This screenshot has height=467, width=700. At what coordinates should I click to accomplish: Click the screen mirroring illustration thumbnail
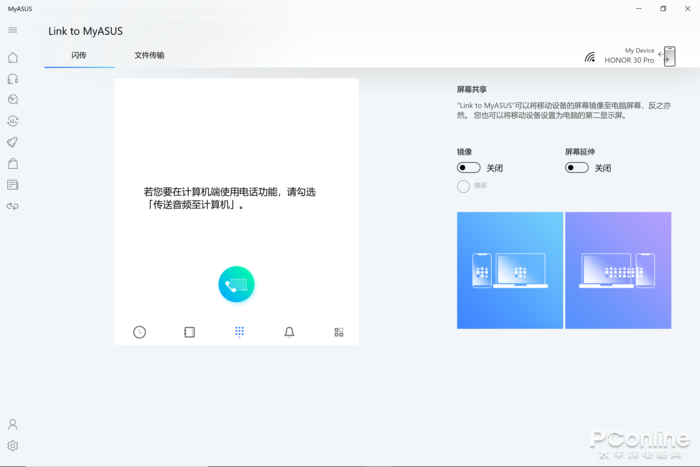pos(510,270)
